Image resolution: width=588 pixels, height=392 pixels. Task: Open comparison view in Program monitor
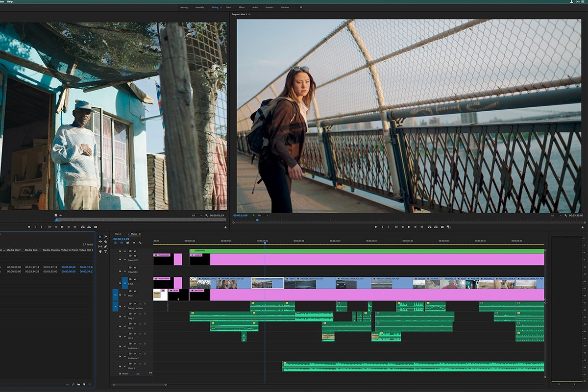[448, 226]
